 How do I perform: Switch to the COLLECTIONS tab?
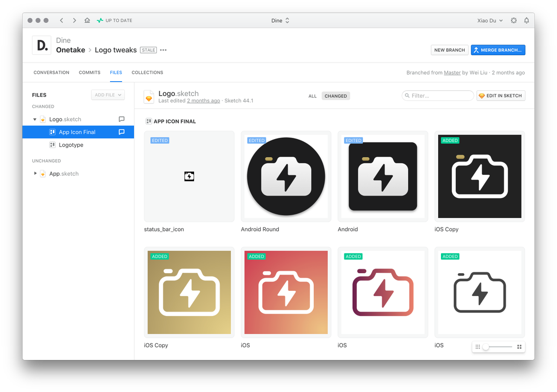click(x=147, y=72)
